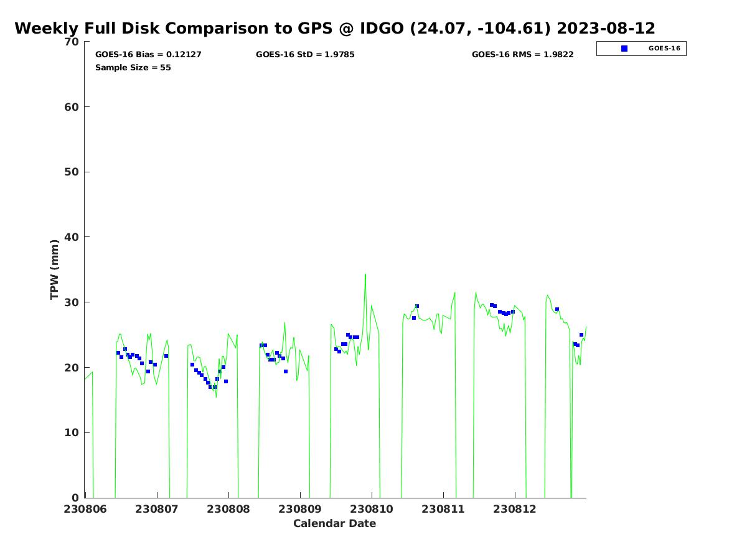Click the 230808 x-axis tick label
This screenshot has height=560, width=747.
(228, 509)
